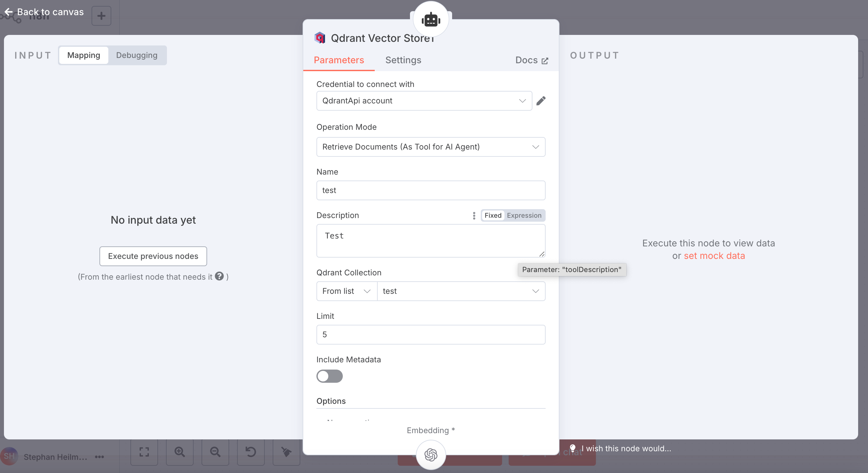Click the help question mark icon
This screenshot has width=868, height=473.
[x=219, y=276]
